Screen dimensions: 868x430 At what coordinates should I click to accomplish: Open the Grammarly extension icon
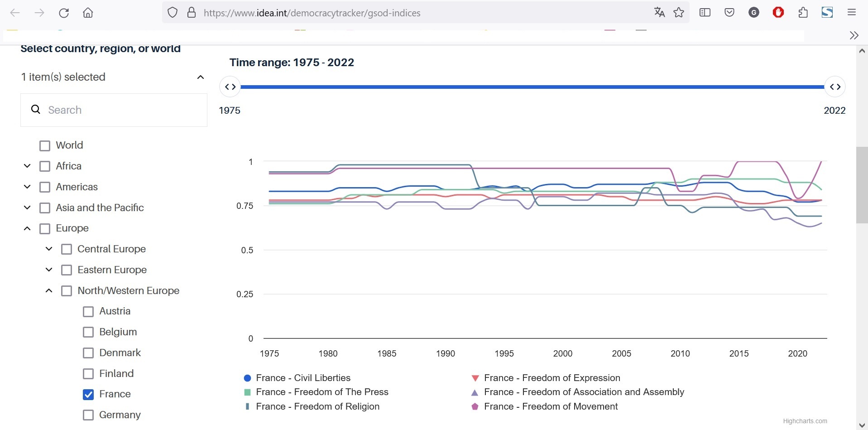coord(754,13)
